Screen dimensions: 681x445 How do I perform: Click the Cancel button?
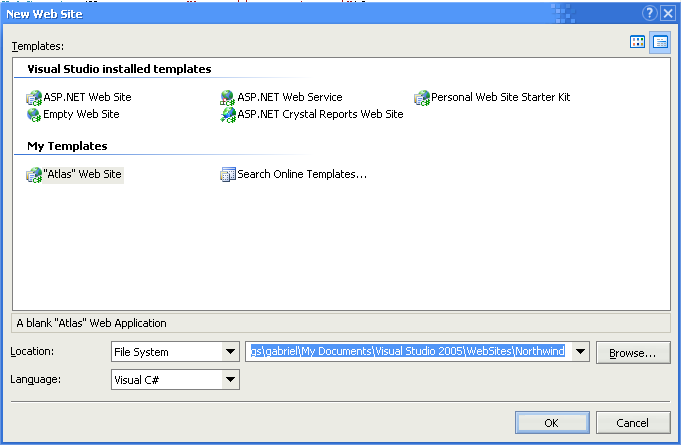(x=633, y=422)
